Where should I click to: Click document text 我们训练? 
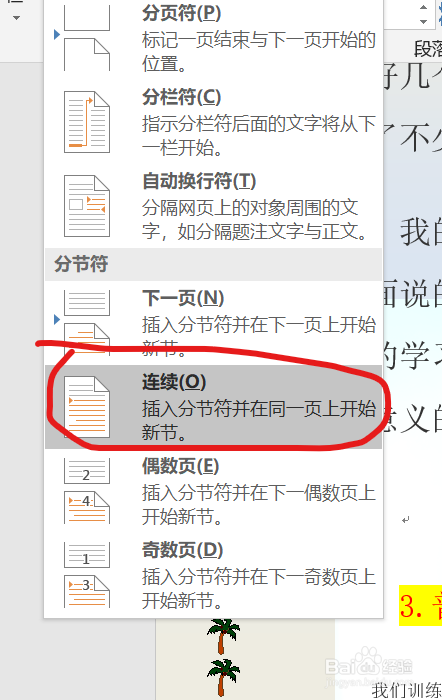(406, 690)
